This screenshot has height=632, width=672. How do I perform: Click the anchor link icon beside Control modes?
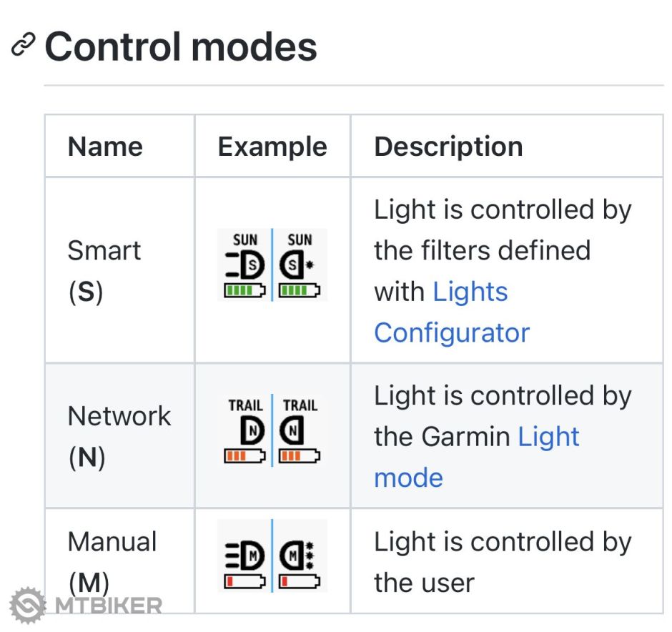pyautogui.click(x=24, y=46)
